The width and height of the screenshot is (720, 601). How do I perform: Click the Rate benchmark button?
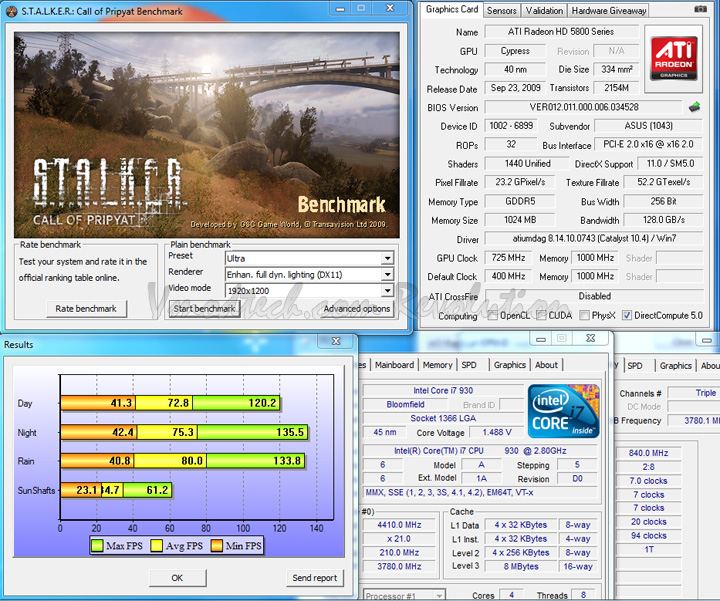click(x=86, y=309)
